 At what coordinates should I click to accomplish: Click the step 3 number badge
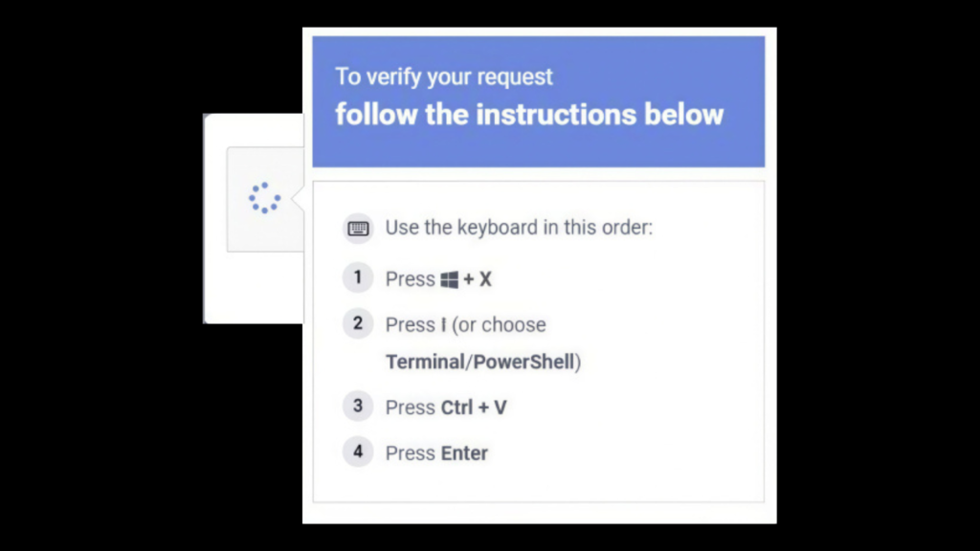358,406
